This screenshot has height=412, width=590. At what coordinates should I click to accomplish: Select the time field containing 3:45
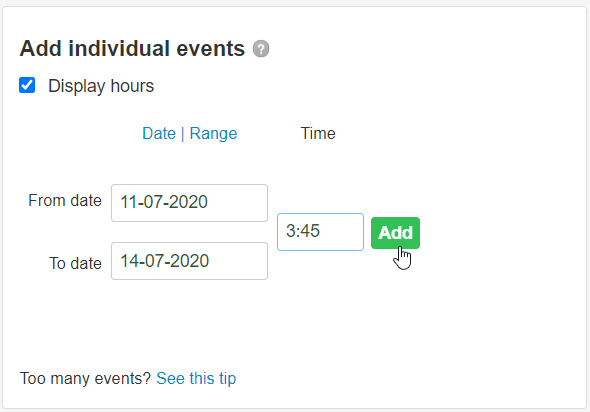click(x=320, y=232)
